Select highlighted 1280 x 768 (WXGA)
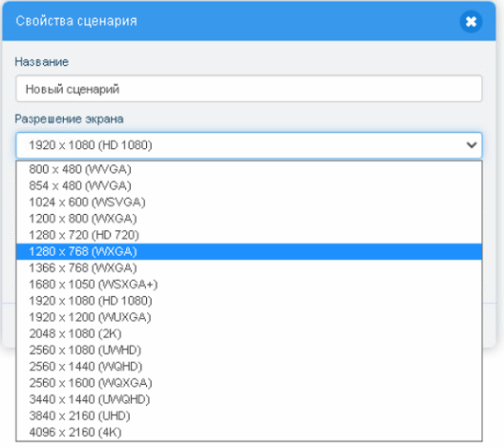The height and width of the screenshot is (447, 504). pos(249,251)
